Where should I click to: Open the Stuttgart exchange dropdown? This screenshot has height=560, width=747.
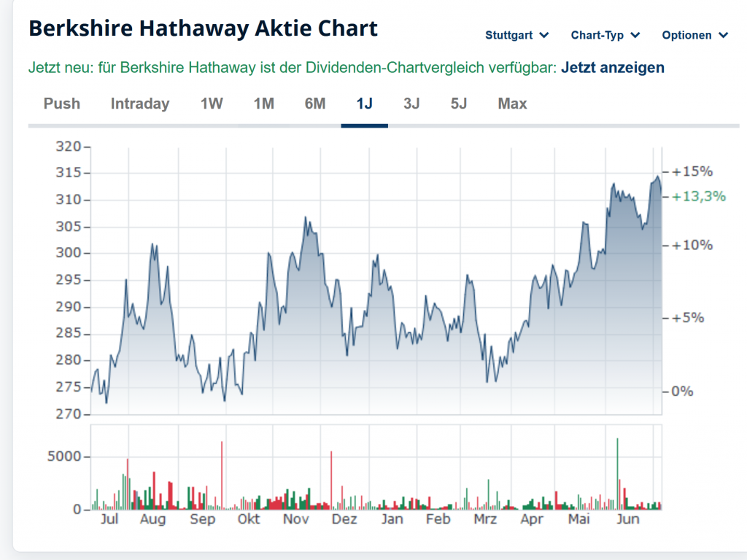(517, 35)
